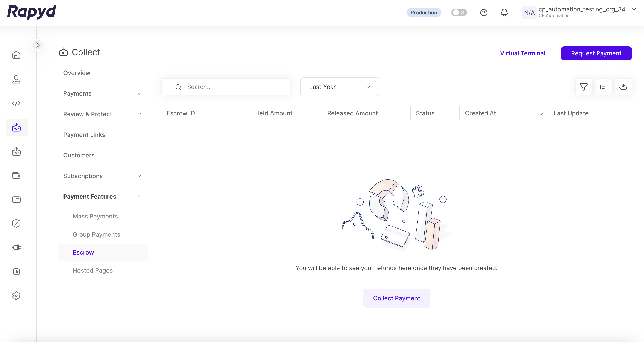Collapse the Payment Features section
644x342 pixels.
pos(139,197)
